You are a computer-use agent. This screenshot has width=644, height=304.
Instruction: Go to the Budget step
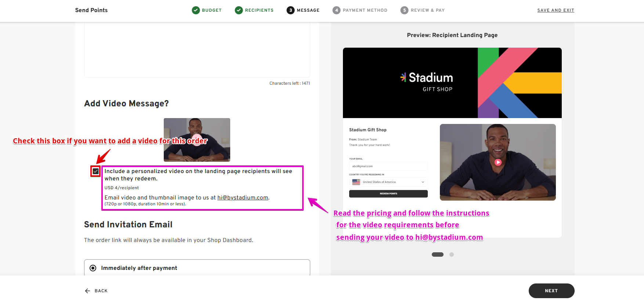212,10
